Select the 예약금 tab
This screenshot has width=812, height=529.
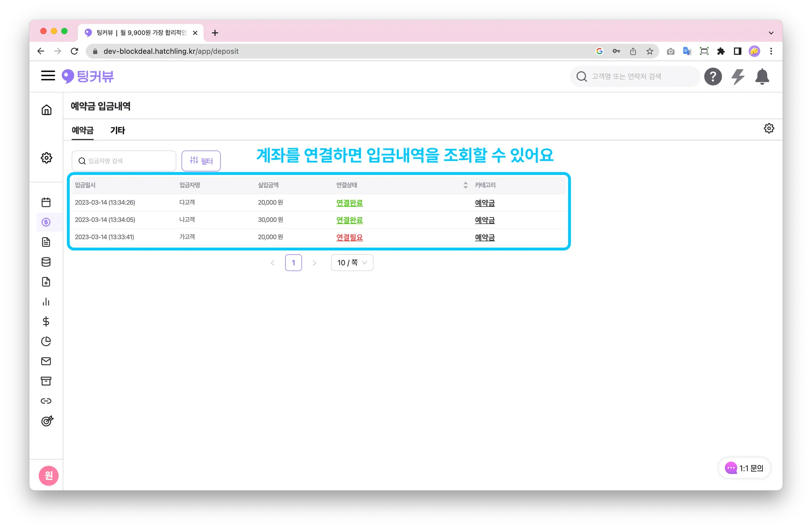click(82, 130)
